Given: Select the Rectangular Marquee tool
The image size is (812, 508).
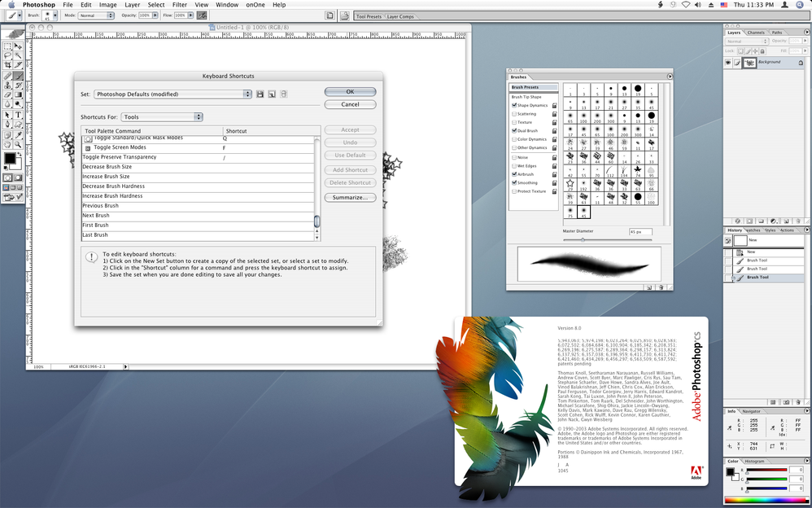Looking at the screenshot, I should [7, 46].
